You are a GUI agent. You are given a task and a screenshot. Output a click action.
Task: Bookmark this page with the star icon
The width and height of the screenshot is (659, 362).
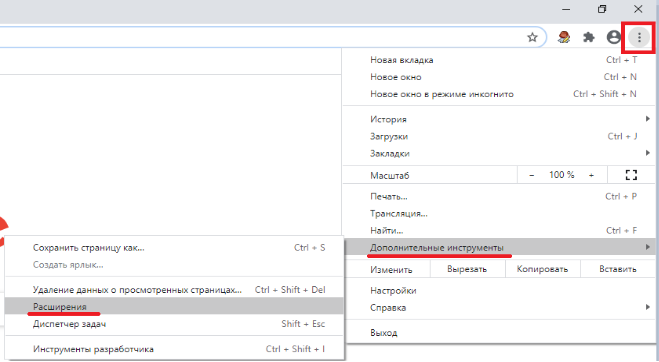(532, 37)
